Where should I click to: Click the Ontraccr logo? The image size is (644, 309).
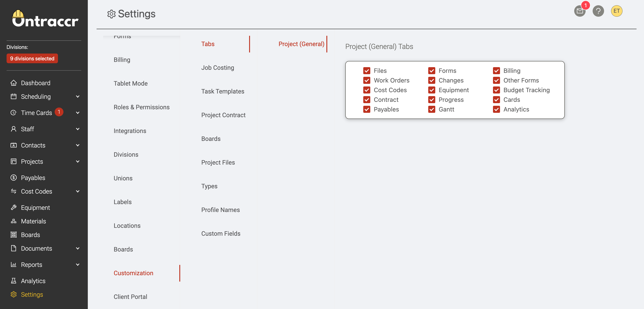45,18
